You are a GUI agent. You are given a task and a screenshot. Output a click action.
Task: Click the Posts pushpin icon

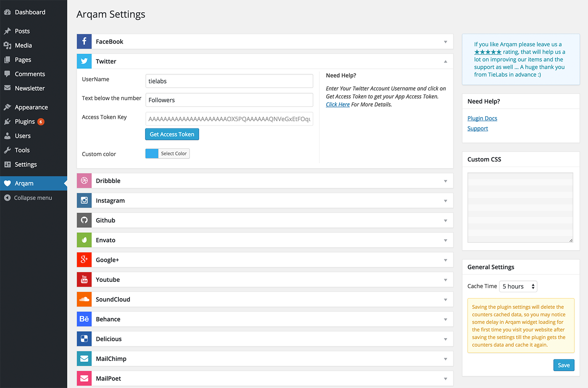[7, 31]
